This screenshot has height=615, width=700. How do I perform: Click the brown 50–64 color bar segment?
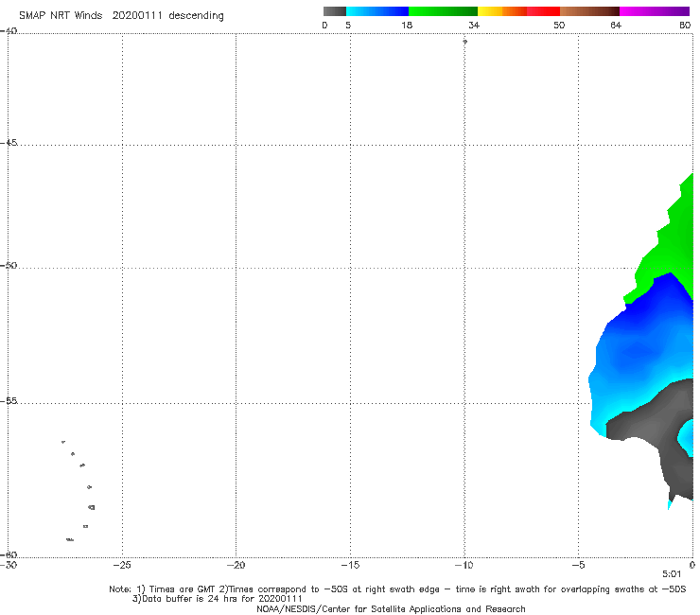[x=589, y=11]
